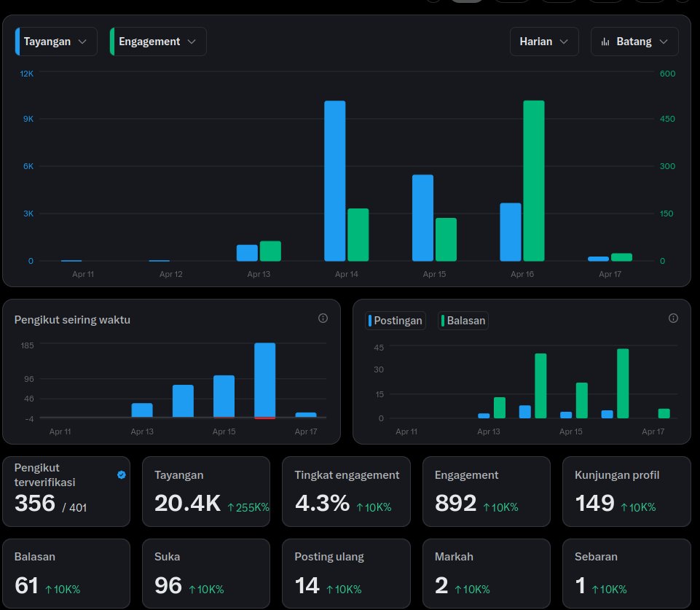Click the green Engagement bar for Apr 14

[358, 235]
